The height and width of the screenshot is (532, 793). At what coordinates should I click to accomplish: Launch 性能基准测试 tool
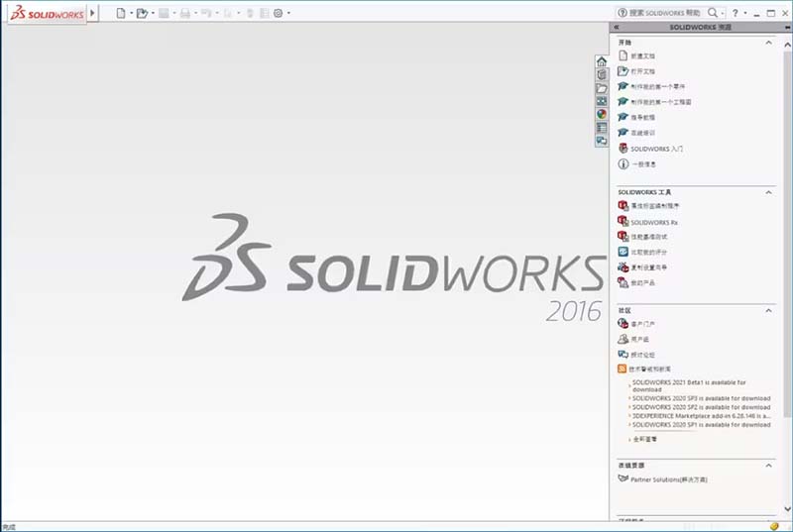(649, 237)
